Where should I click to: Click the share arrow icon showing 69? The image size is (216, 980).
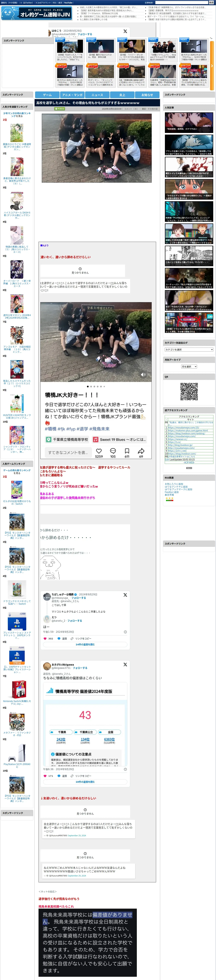141,450
